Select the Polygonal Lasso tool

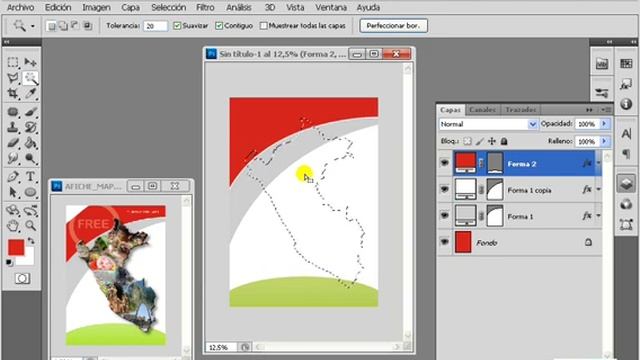click(13, 78)
